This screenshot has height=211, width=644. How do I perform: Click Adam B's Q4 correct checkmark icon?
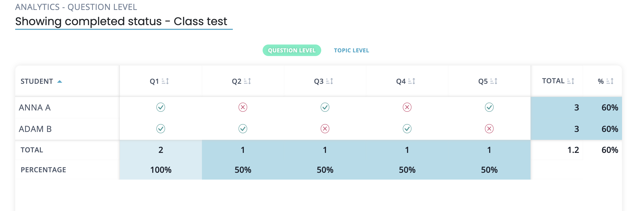[407, 129]
